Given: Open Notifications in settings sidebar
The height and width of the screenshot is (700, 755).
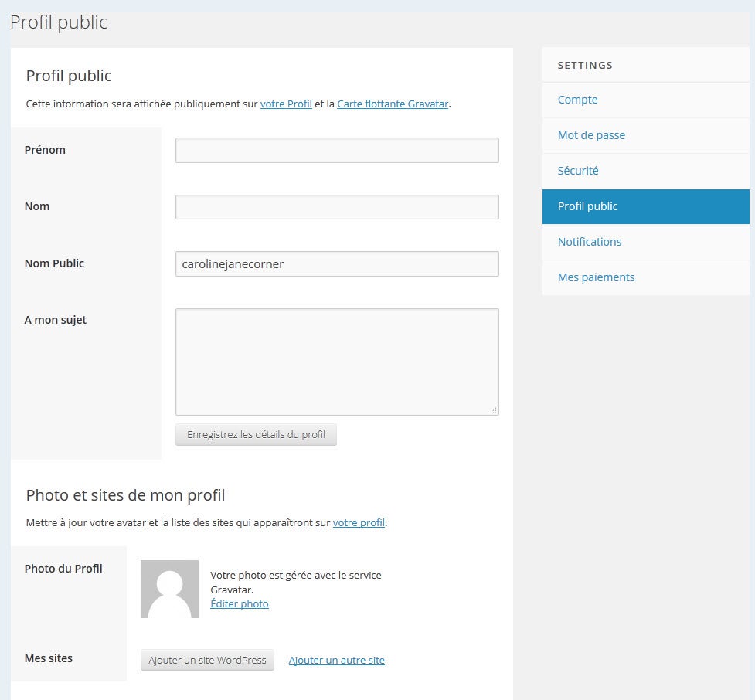Looking at the screenshot, I should tap(589, 242).
